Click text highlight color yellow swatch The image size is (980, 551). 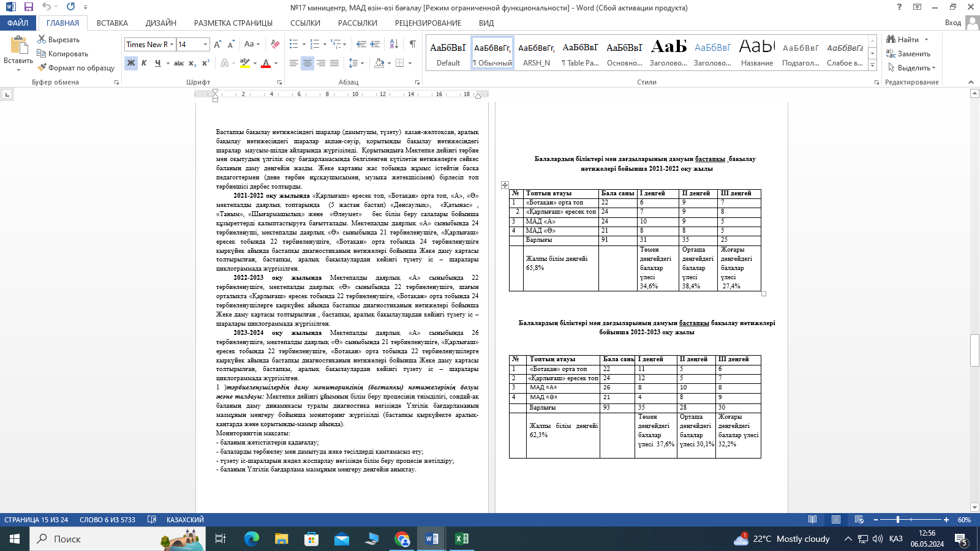click(244, 63)
